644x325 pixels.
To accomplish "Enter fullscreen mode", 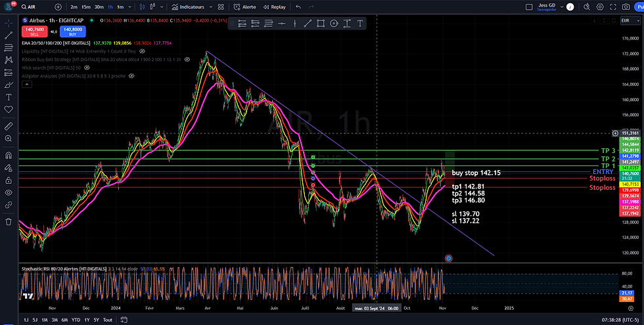I will coord(613,7).
